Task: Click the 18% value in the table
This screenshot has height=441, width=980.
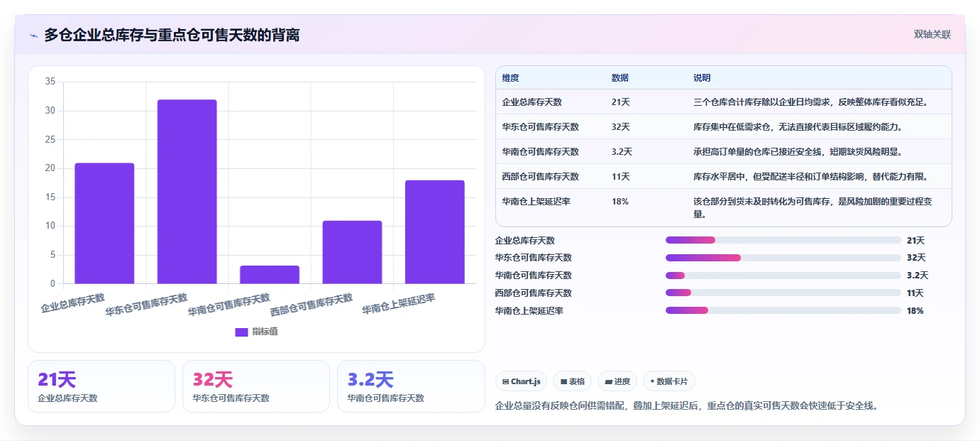Action: pos(620,202)
